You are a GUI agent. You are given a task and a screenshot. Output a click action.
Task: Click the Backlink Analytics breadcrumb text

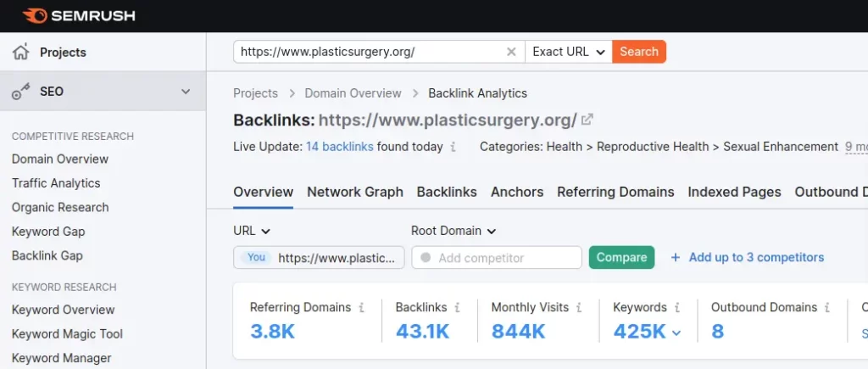click(478, 93)
